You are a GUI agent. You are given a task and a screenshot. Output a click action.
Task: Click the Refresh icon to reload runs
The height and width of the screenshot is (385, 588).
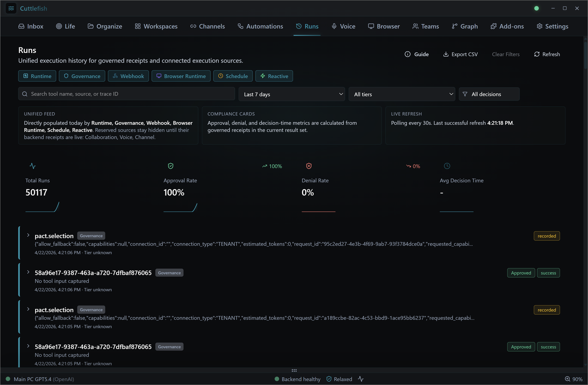click(537, 54)
